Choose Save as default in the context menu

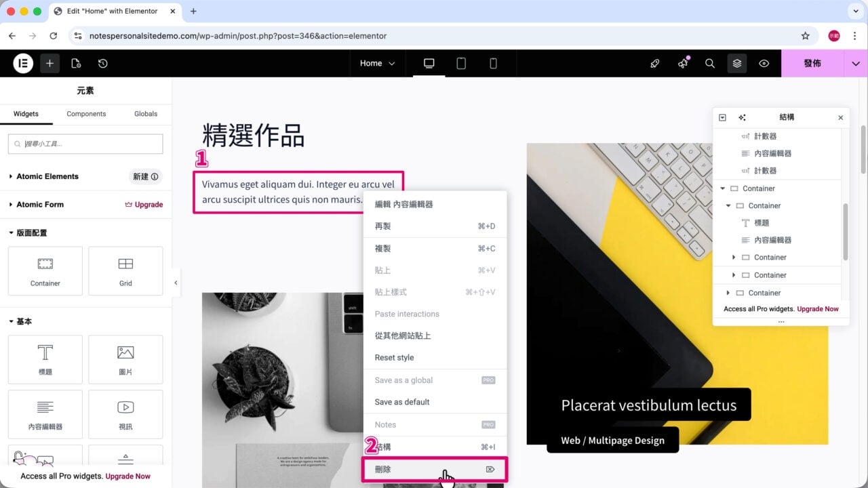pyautogui.click(x=435, y=402)
